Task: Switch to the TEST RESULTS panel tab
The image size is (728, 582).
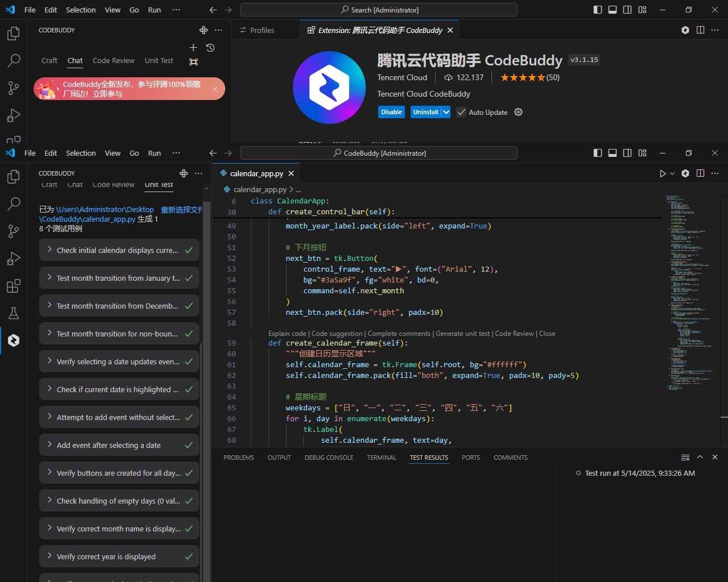Action: click(429, 458)
